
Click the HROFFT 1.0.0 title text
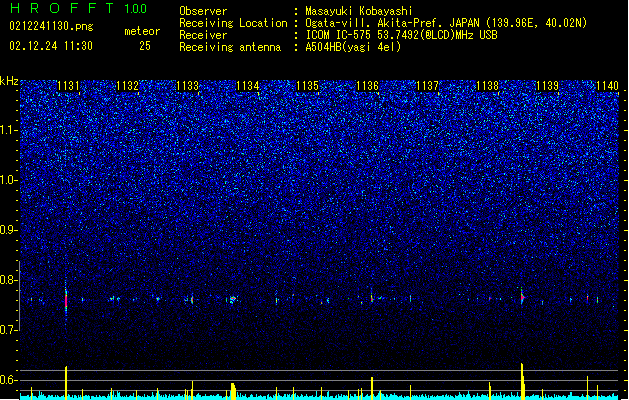click(x=79, y=8)
